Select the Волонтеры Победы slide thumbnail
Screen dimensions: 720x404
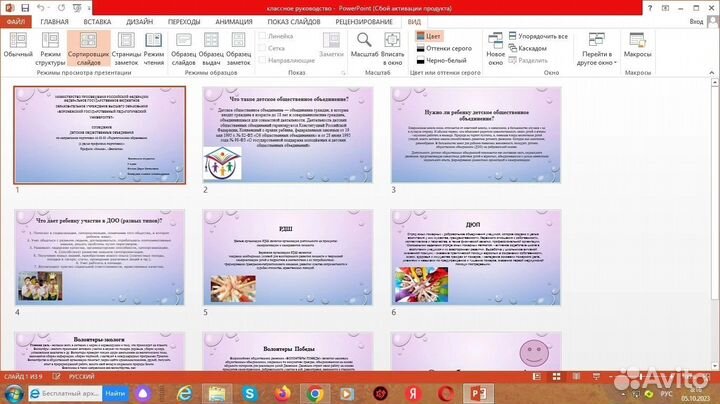[x=287, y=351]
